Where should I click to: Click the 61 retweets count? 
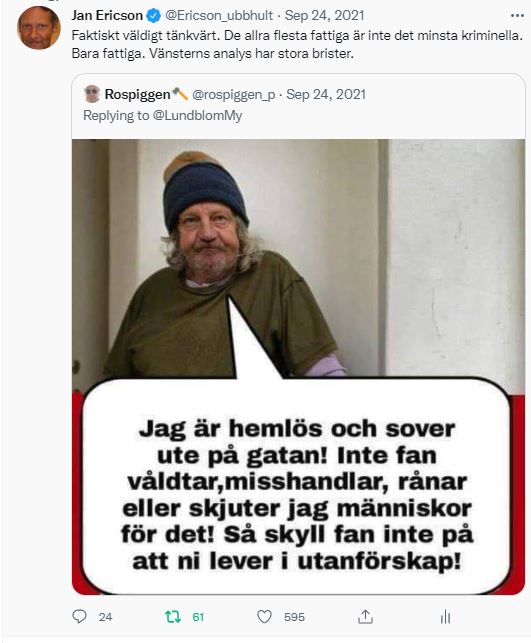click(198, 617)
